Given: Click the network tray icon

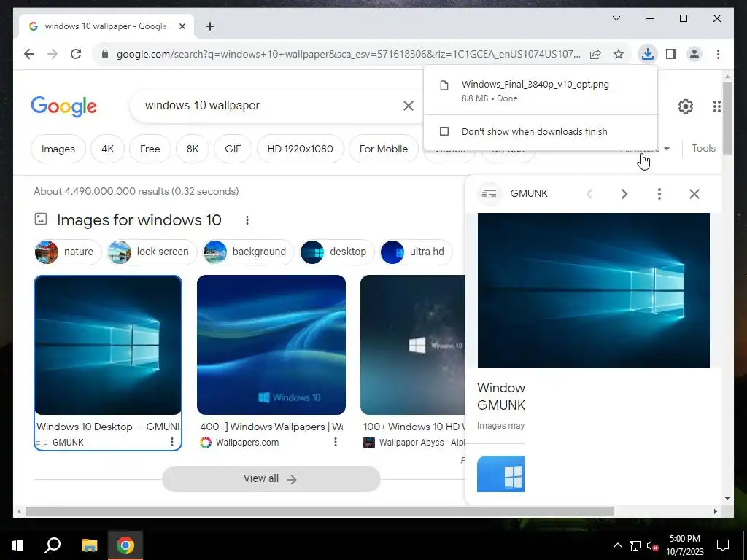Looking at the screenshot, I should (635, 545).
